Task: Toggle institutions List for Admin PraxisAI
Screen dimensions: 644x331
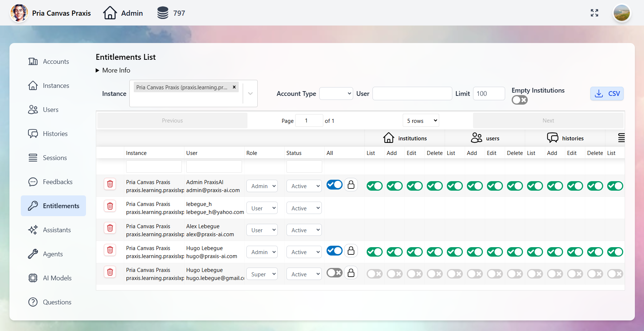Action: click(375, 186)
